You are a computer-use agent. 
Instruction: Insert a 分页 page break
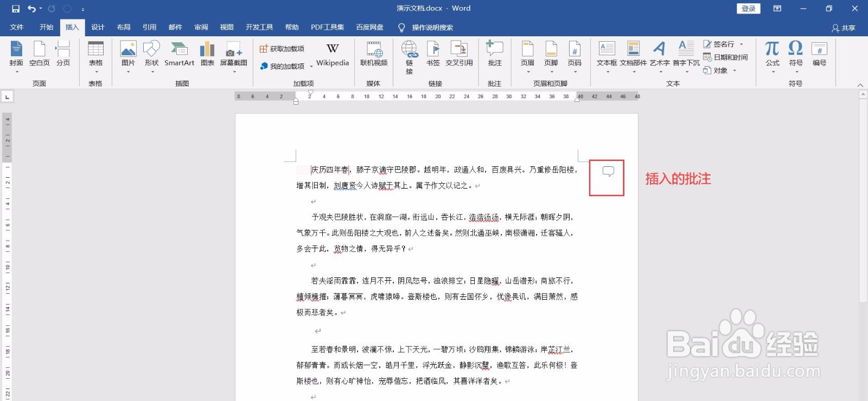point(63,54)
